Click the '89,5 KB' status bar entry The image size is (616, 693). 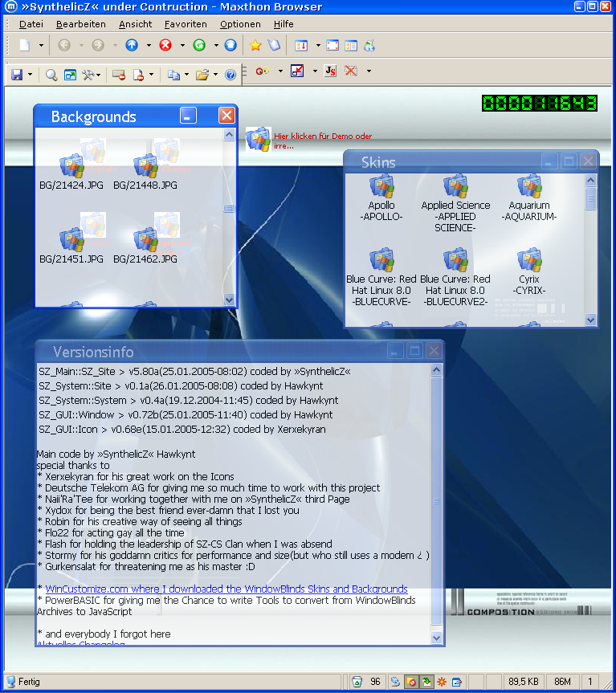[x=523, y=682]
